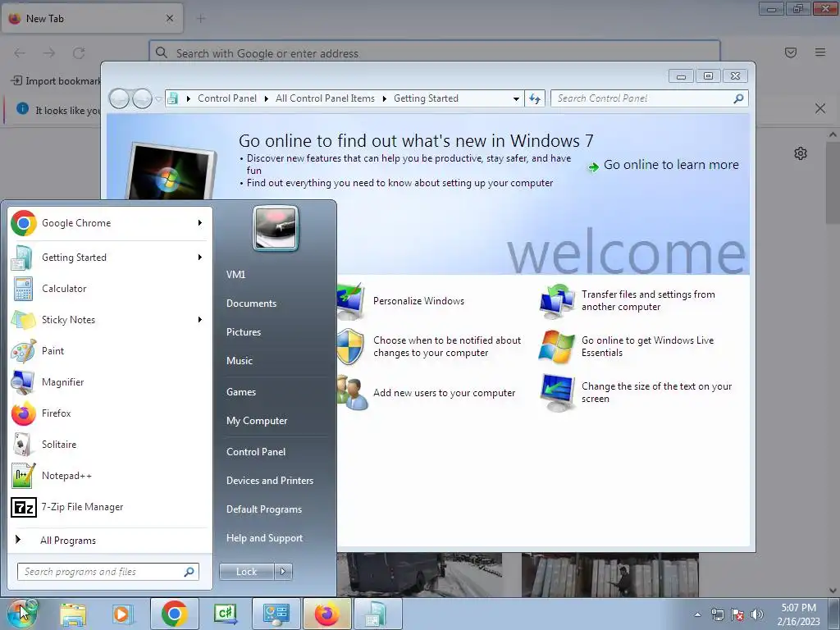Image resolution: width=840 pixels, height=630 pixels.
Task: Open Games from Start menu
Action: tap(241, 391)
